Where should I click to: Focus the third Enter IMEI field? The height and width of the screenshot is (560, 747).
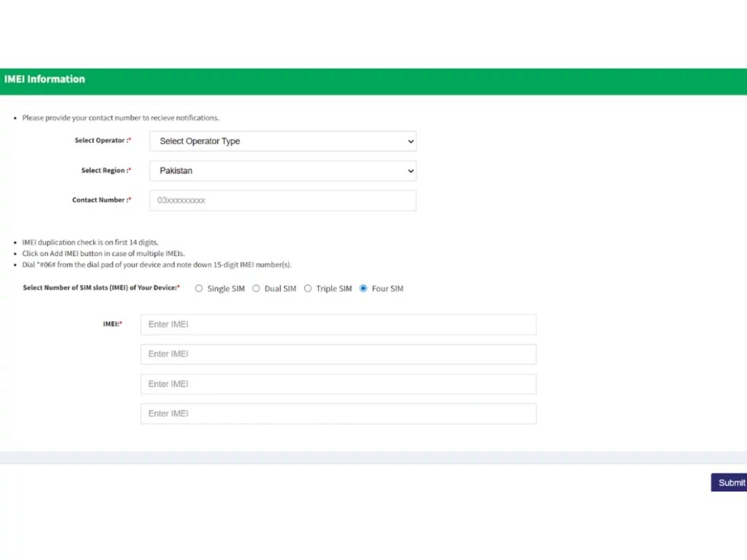coord(338,384)
